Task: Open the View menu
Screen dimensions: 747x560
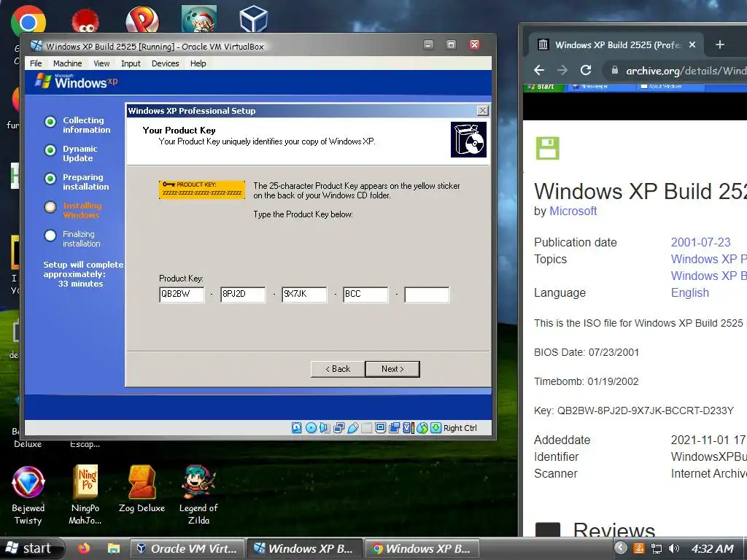Action: tap(101, 63)
